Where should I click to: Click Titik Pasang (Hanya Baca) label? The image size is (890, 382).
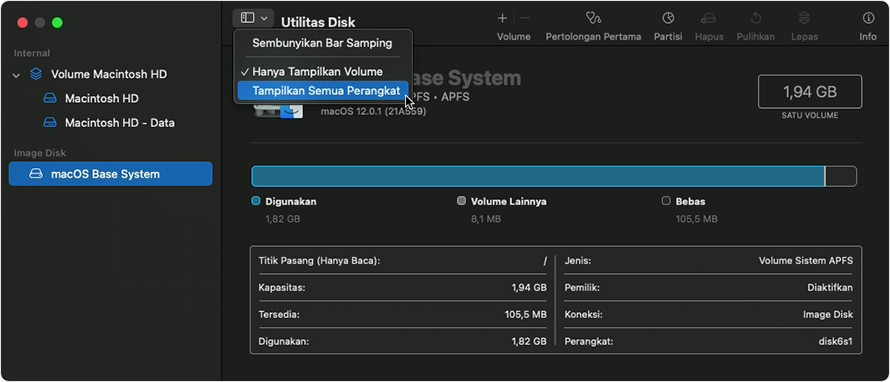(319, 261)
